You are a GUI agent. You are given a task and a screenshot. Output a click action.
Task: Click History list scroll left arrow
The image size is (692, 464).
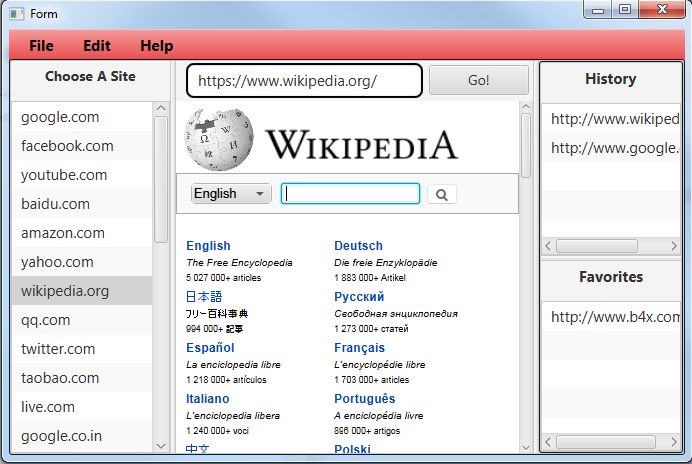pos(548,246)
